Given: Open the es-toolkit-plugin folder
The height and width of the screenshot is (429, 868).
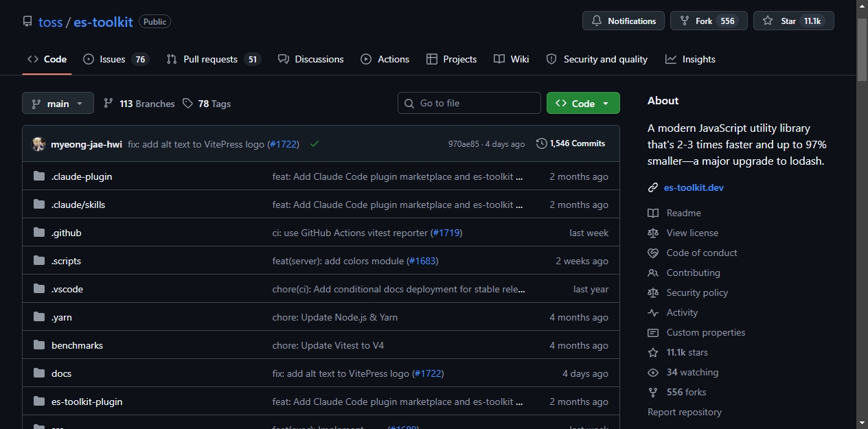Looking at the screenshot, I should point(87,402).
